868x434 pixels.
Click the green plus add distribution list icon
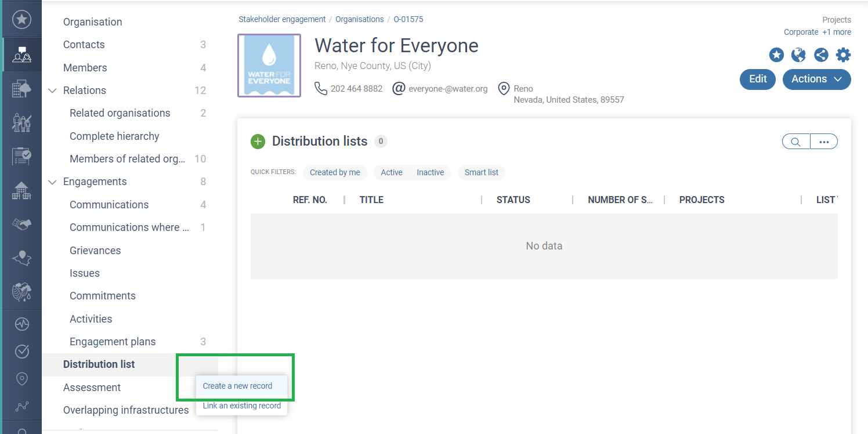pos(258,142)
